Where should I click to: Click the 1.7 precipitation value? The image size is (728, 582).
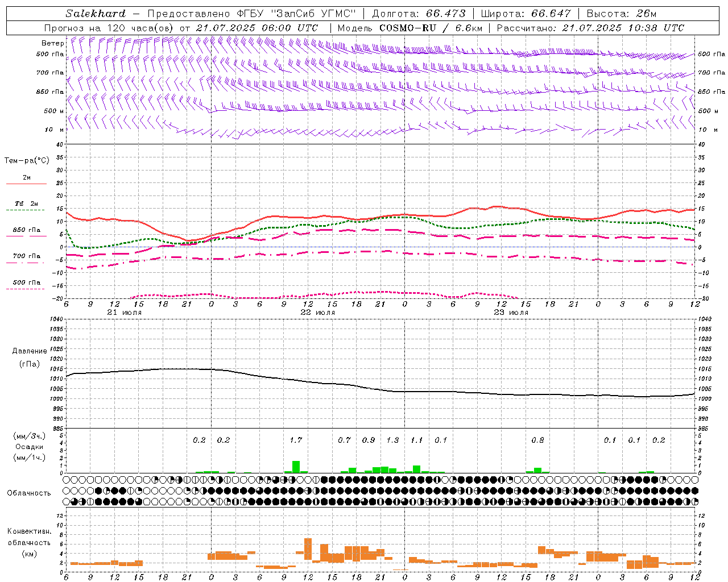(x=296, y=440)
